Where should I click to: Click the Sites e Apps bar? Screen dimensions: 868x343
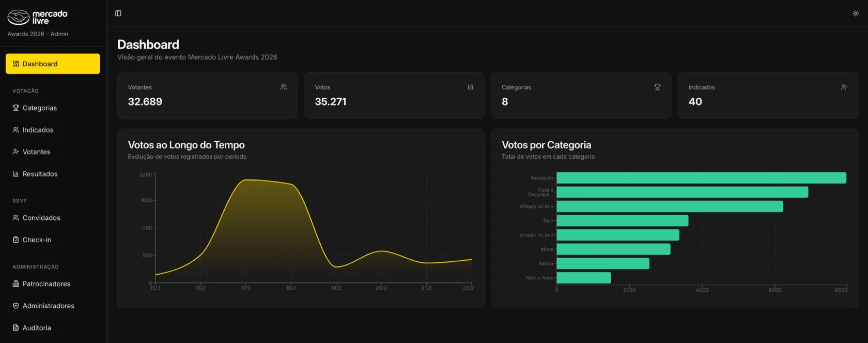pyautogui.click(x=584, y=278)
